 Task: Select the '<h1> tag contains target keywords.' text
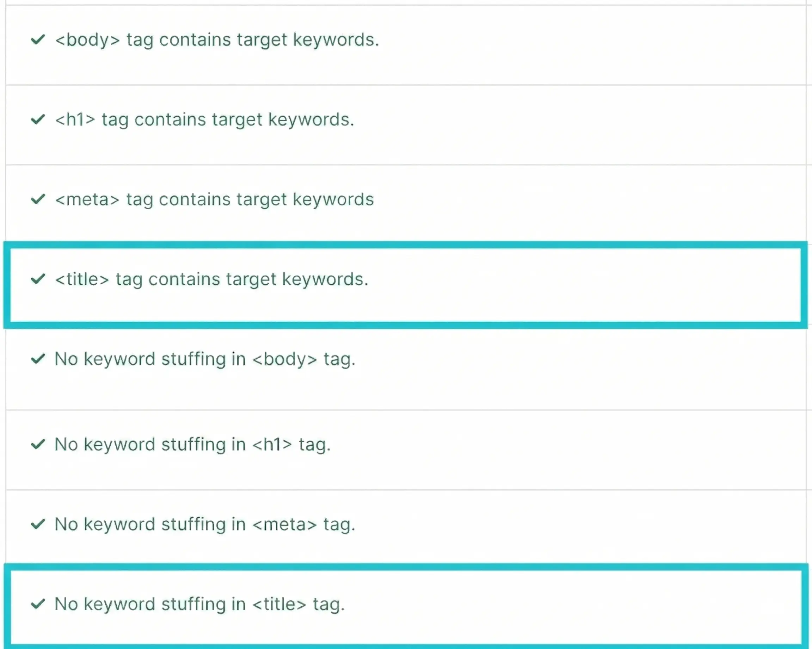click(x=204, y=120)
